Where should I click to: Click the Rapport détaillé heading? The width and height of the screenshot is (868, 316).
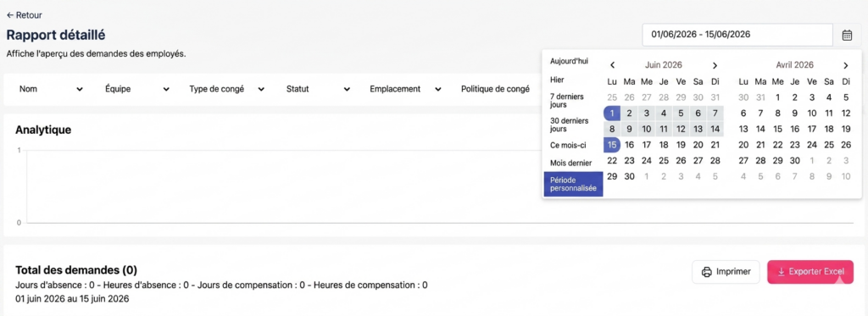(x=56, y=35)
